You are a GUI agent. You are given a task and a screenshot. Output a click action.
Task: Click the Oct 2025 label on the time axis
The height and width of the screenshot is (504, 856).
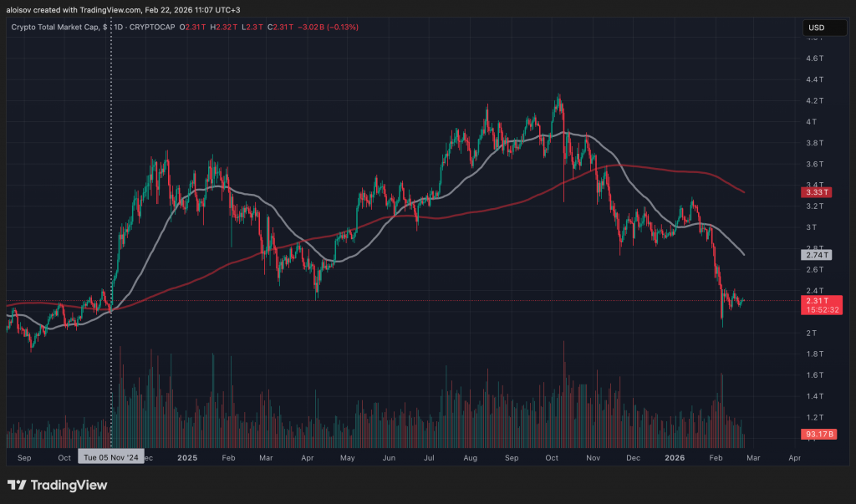[x=553, y=458]
